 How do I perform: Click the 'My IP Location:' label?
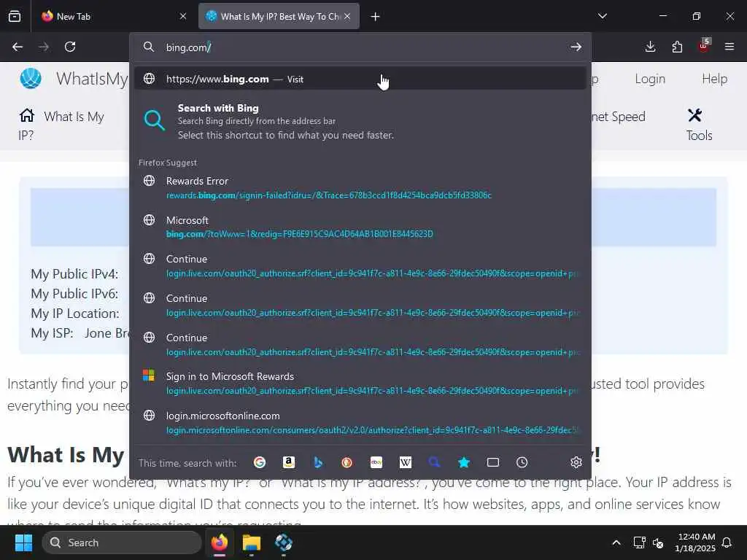pos(75,314)
